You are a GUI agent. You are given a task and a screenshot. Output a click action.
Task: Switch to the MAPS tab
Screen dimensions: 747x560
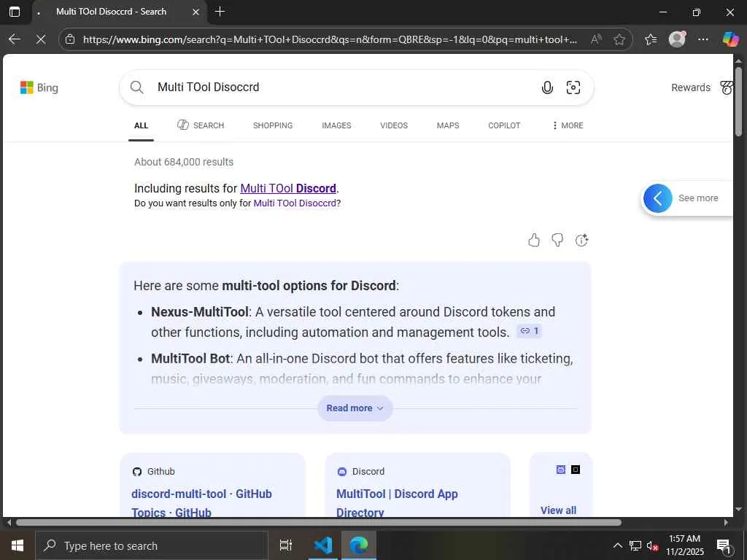pyautogui.click(x=448, y=125)
